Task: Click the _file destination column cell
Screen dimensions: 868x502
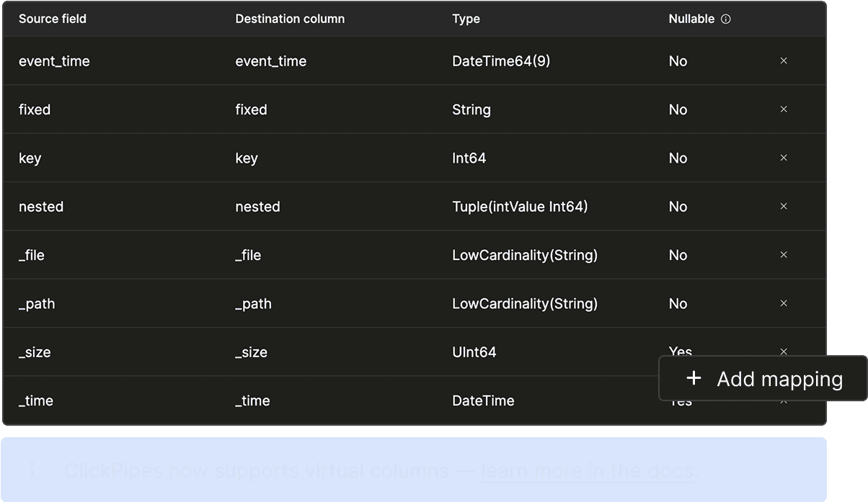Action: point(248,255)
